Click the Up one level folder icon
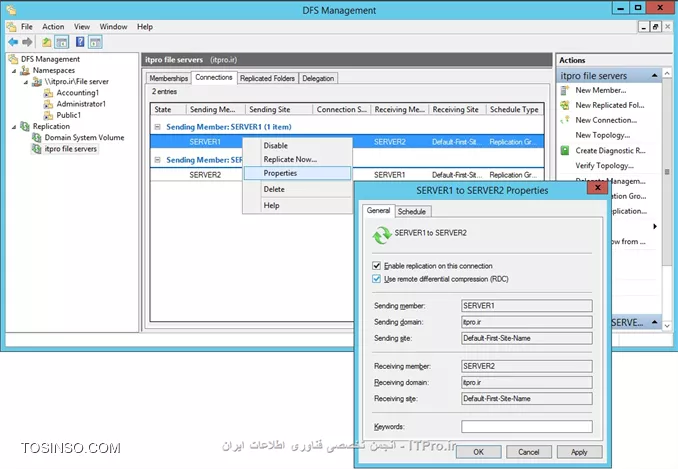Screen dimensions: 678x469 [46, 42]
